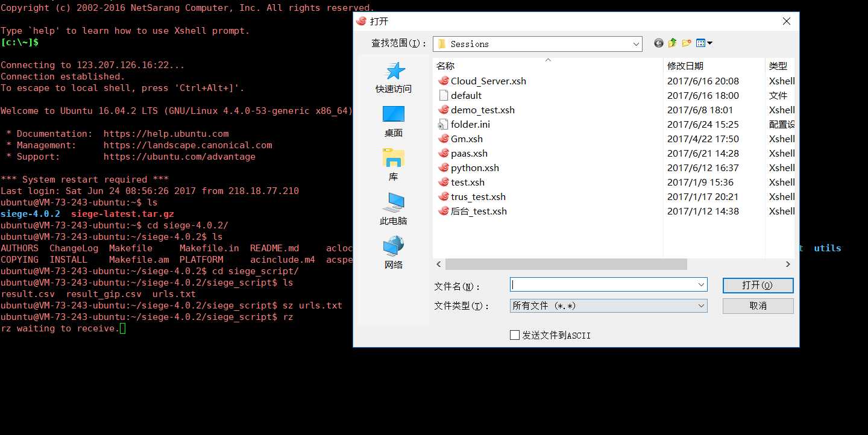The width and height of the screenshot is (868, 435).
Task: Click date 2017/6/24 15:25 of folder.ini
Action: [703, 124]
